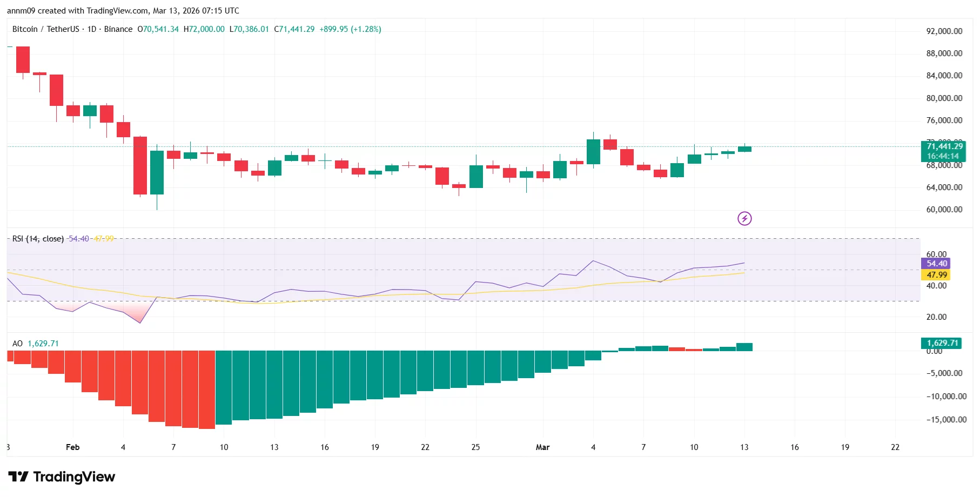Viewport: 980px width, 497px height.
Task: Select the AO indicator label
Action: tap(17, 343)
